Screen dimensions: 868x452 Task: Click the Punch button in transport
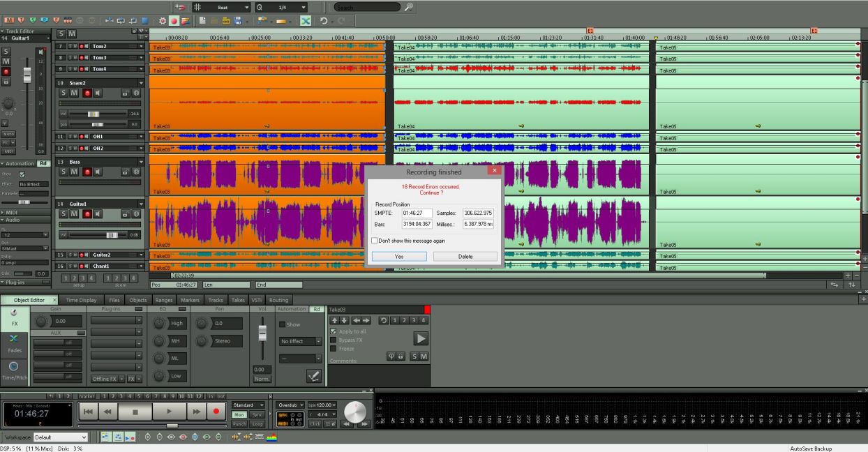click(x=239, y=423)
